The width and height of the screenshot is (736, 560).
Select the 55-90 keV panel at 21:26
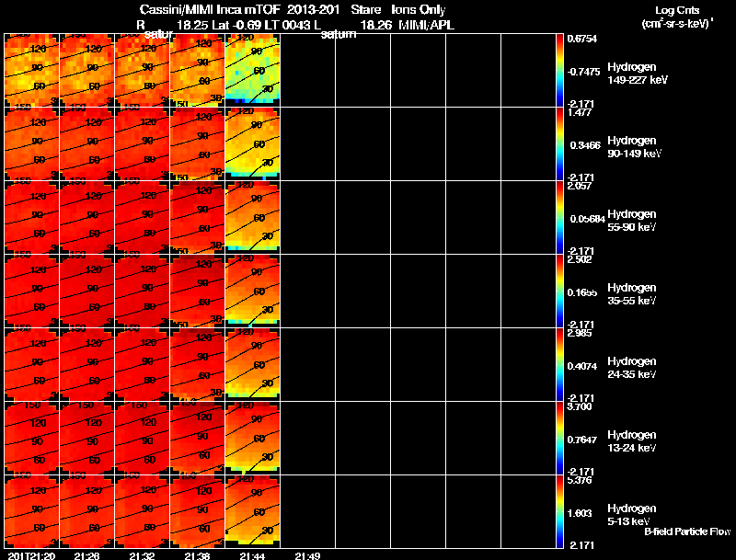(x=86, y=217)
